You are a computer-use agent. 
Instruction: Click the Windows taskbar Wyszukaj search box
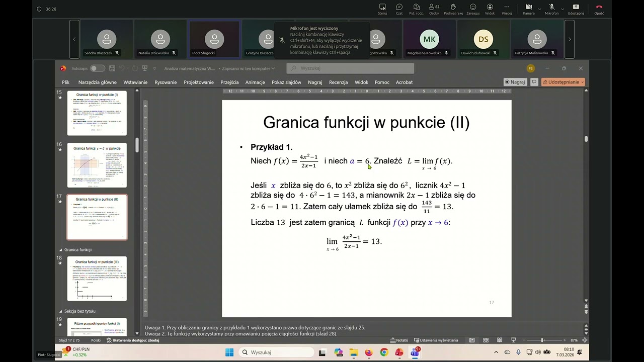pyautogui.click(x=276, y=352)
